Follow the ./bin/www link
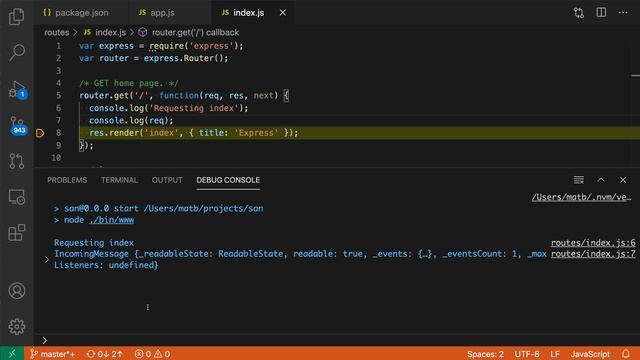The width and height of the screenshot is (640, 360). [111, 220]
